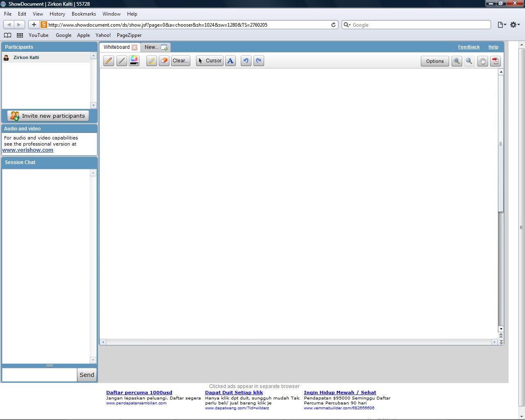Screen dimensions: 525x420
Task: Click the www.verishow.com link
Action: pos(28,150)
